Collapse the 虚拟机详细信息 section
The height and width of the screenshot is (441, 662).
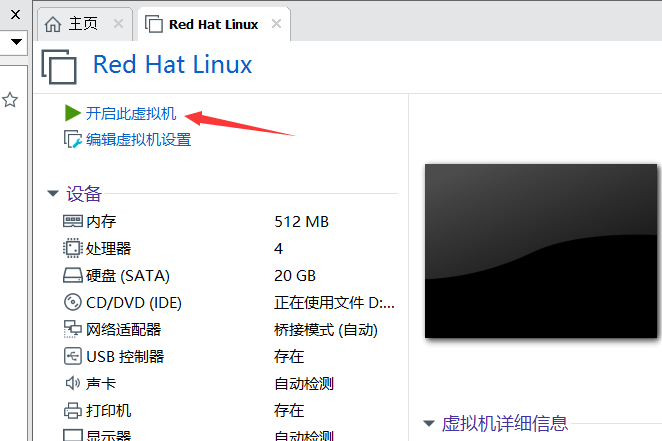tap(429, 423)
